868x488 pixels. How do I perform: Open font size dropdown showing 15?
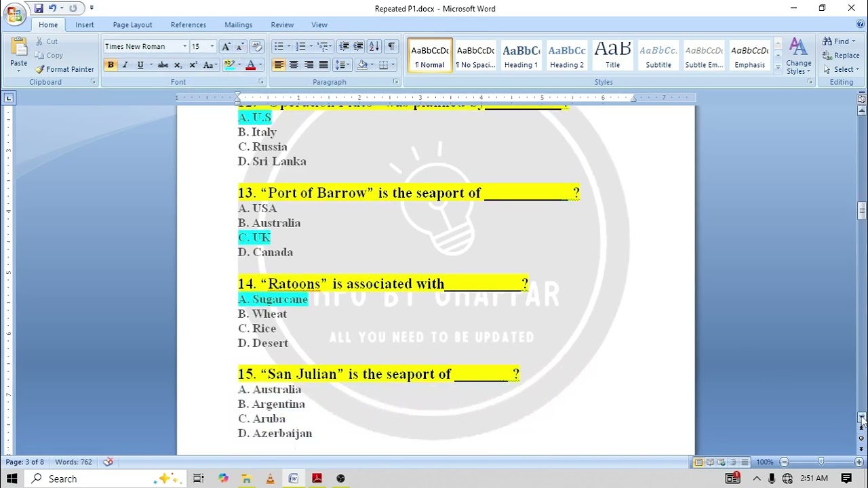(x=212, y=46)
